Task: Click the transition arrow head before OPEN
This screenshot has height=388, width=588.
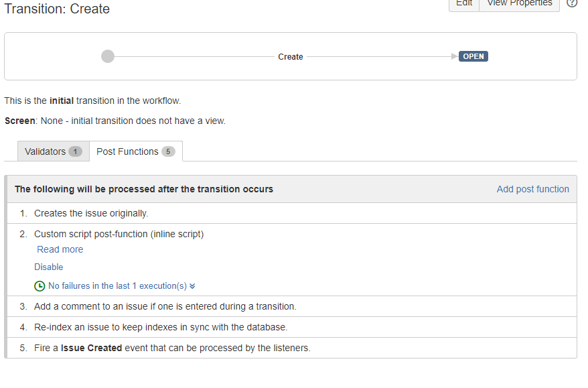Action: pos(455,56)
